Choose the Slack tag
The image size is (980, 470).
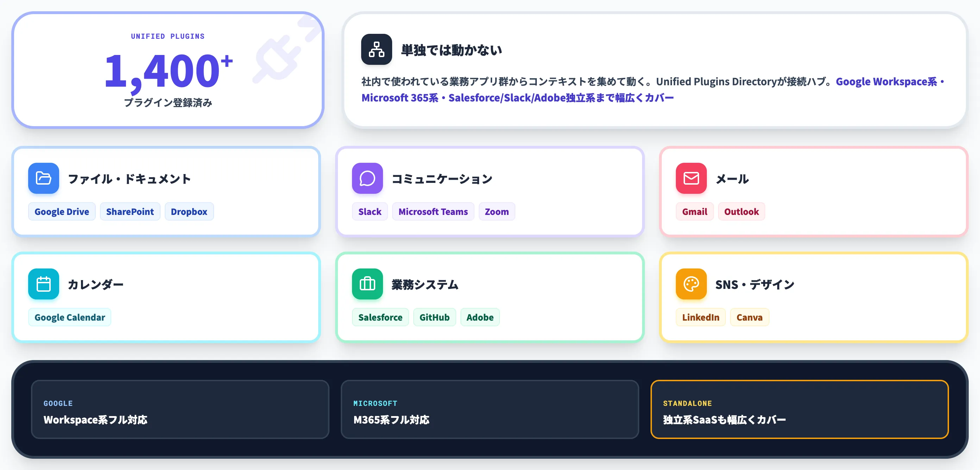369,211
